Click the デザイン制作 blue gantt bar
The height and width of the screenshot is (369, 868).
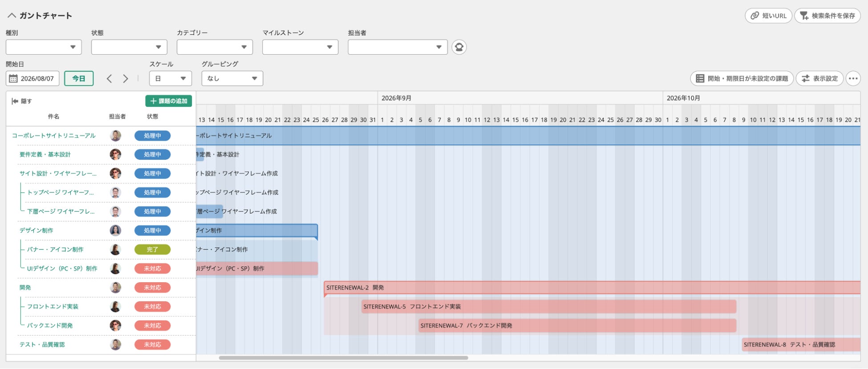click(257, 231)
